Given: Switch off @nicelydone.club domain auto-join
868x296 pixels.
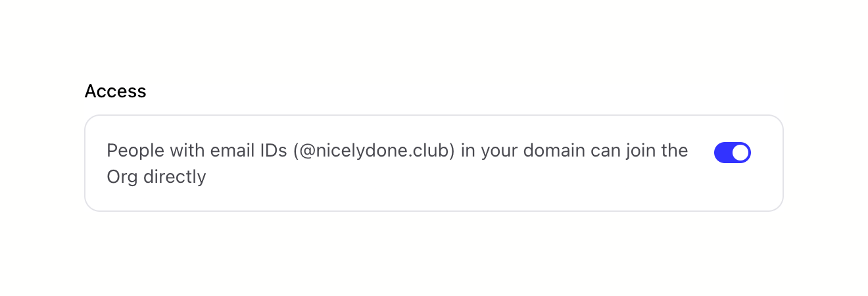Looking at the screenshot, I should coord(732,153).
